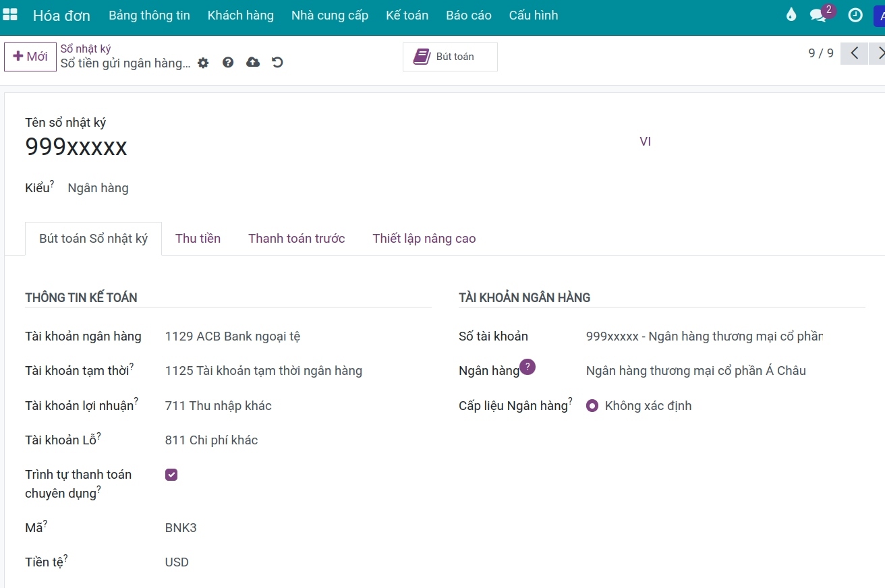The height and width of the screenshot is (588, 885).
Task: Open the Tài khoản lợi nhuận dropdown
Action: (297, 406)
